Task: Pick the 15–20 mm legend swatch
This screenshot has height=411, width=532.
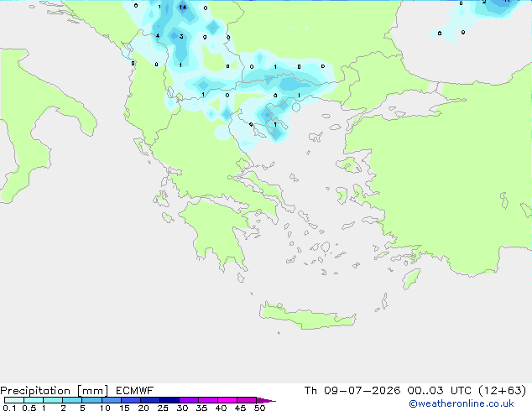Action: (x=131, y=400)
